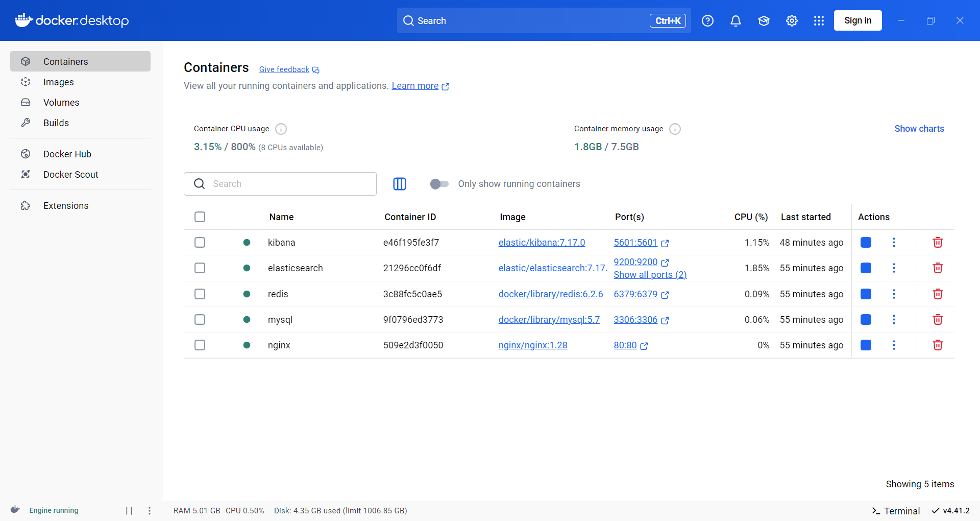Show Container memory usage info

coord(675,129)
